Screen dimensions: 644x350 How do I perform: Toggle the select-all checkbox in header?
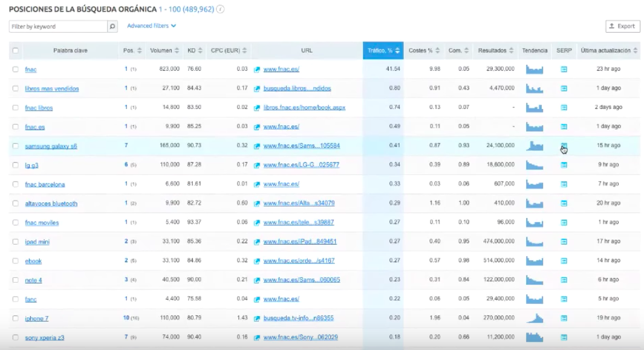pos(16,51)
